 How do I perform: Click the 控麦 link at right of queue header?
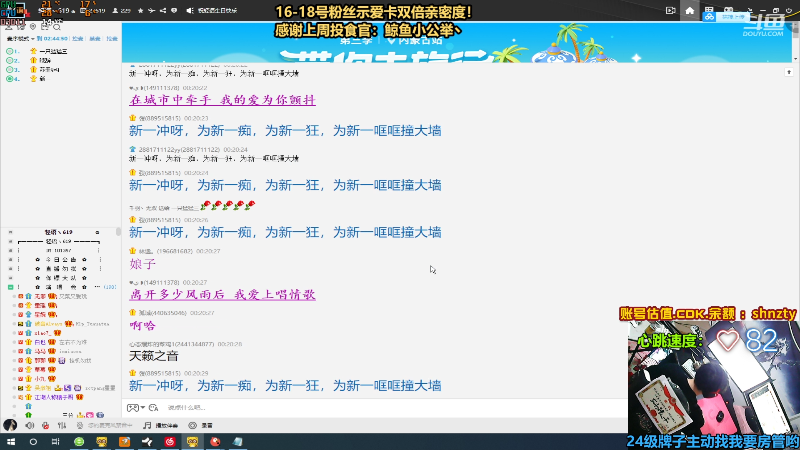(112, 39)
